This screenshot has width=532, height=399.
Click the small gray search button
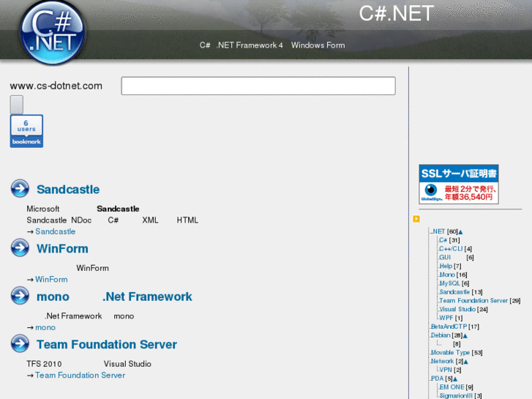(17, 105)
